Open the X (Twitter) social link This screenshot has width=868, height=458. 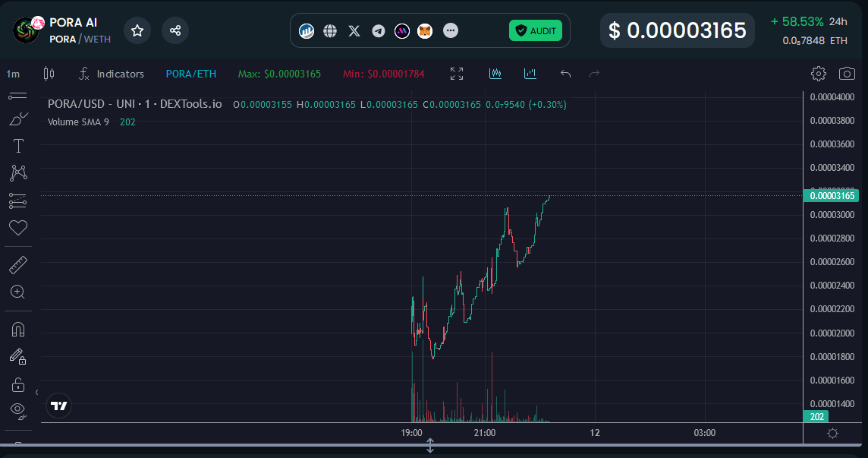click(x=354, y=31)
